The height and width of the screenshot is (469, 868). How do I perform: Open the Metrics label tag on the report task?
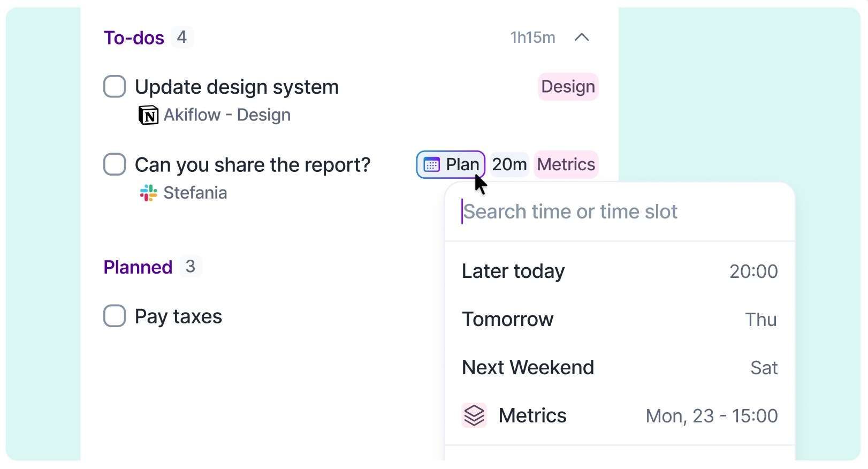(566, 164)
